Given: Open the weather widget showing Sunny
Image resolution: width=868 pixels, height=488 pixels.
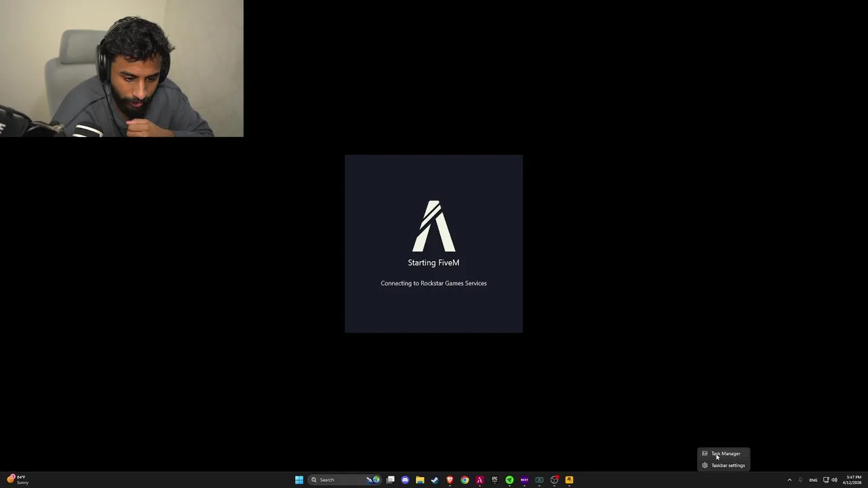Looking at the screenshot, I should [x=18, y=480].
